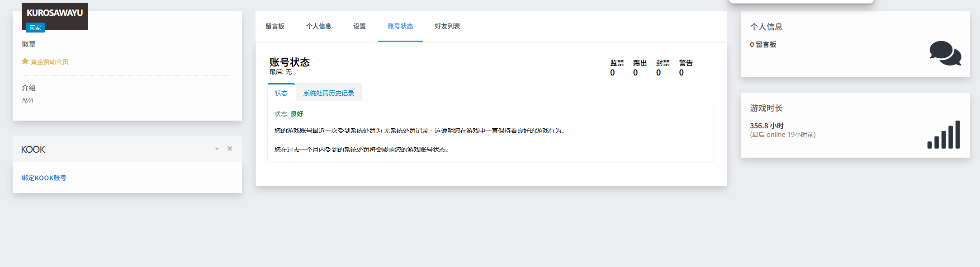Switch to the 个人信息 tab
The width and height of the screenshot is (980, 267).
(x=319, y=26)
